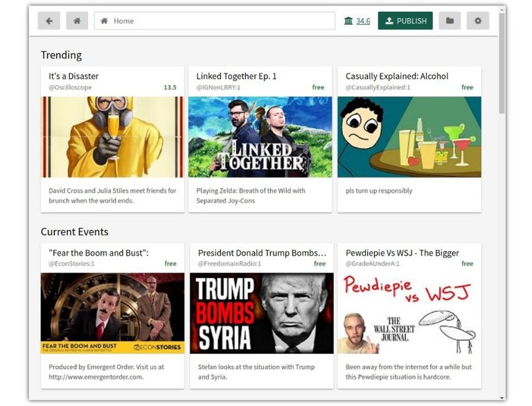Open the home page via house button
The image size is (532, 406).
tap(77, 21)
